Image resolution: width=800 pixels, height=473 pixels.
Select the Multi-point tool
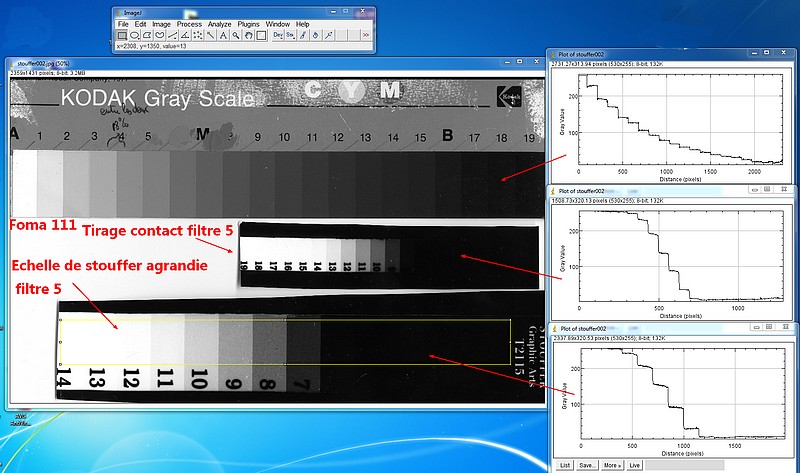tap(197, 35)
